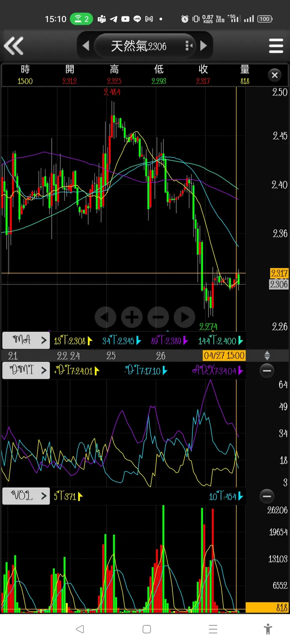Tap the Android recent apps button
Viewport: 290px width, 644px height.
click(213, 629)
